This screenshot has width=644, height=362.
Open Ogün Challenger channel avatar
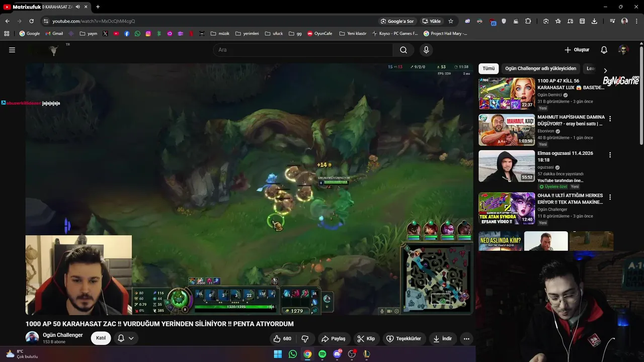(x=32, y=338)
